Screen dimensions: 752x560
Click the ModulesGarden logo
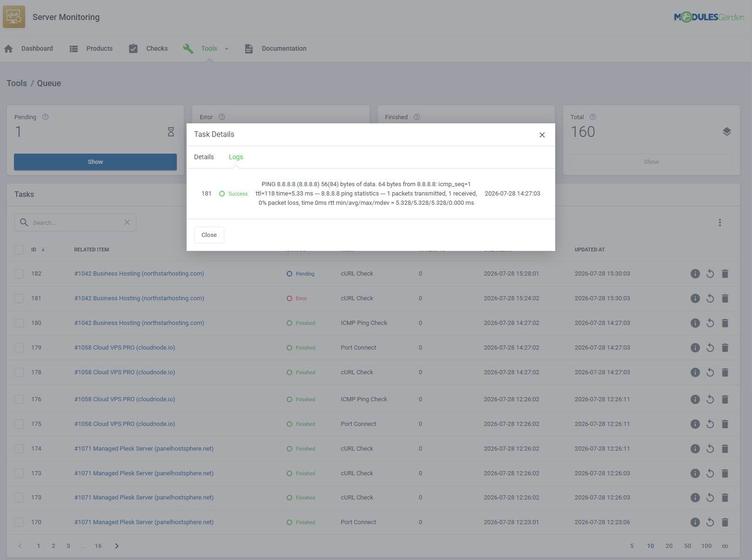click(709, 17)
